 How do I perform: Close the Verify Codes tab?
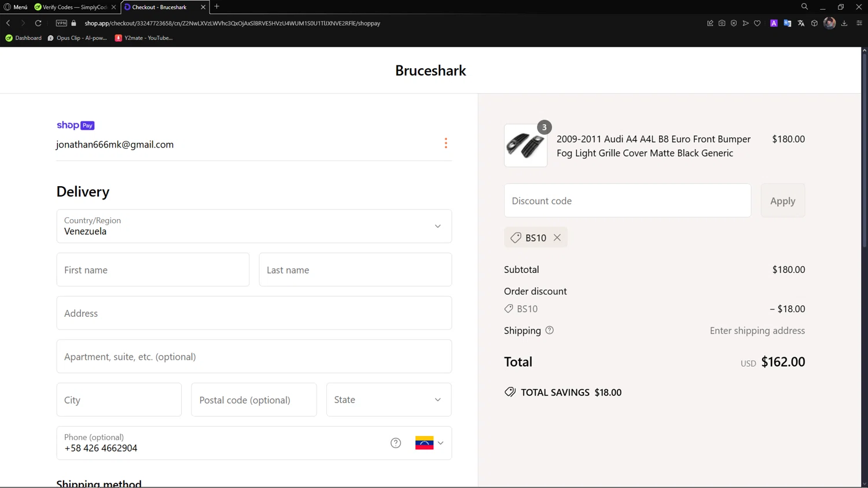pyautogui.click(x=113, y=7)
